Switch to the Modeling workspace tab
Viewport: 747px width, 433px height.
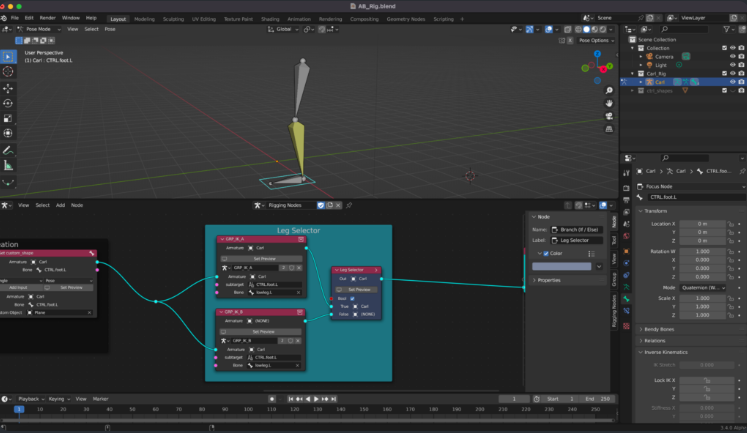coord(144,18)
